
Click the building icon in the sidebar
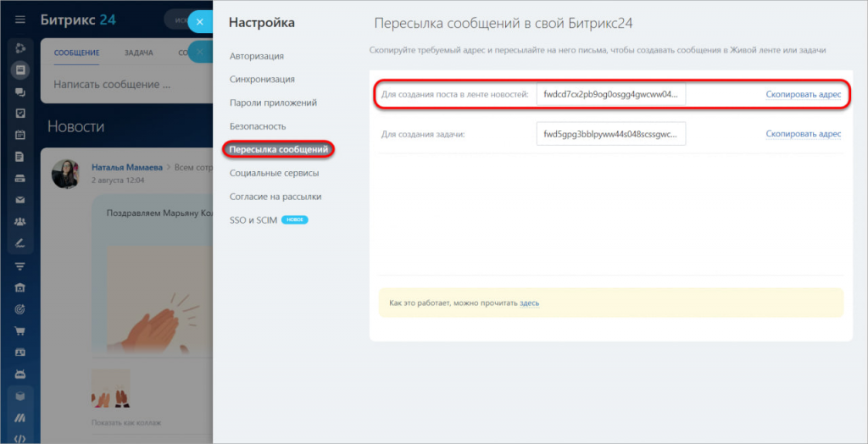coord(20,288)
